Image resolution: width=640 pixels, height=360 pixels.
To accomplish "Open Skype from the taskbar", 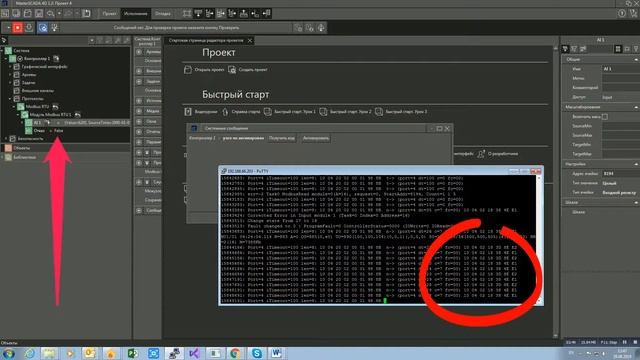I will coord(256,353).
